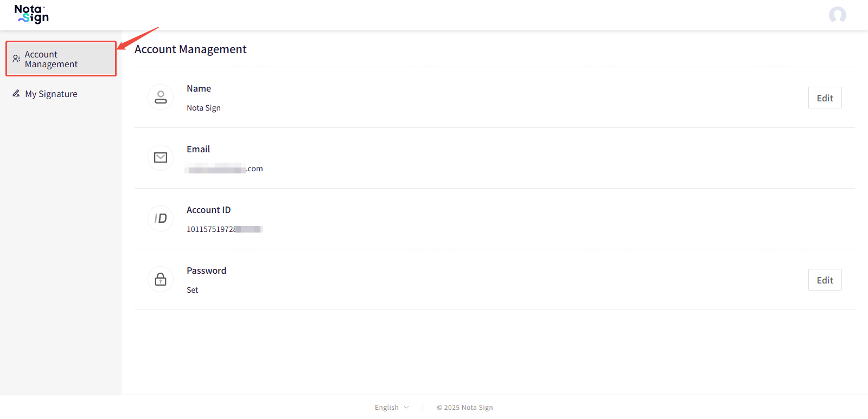This screenshot has height=419, width=868.
Task: Click the padlock icon beside Password
Action: pyautogui.click(x=161, y=279)
